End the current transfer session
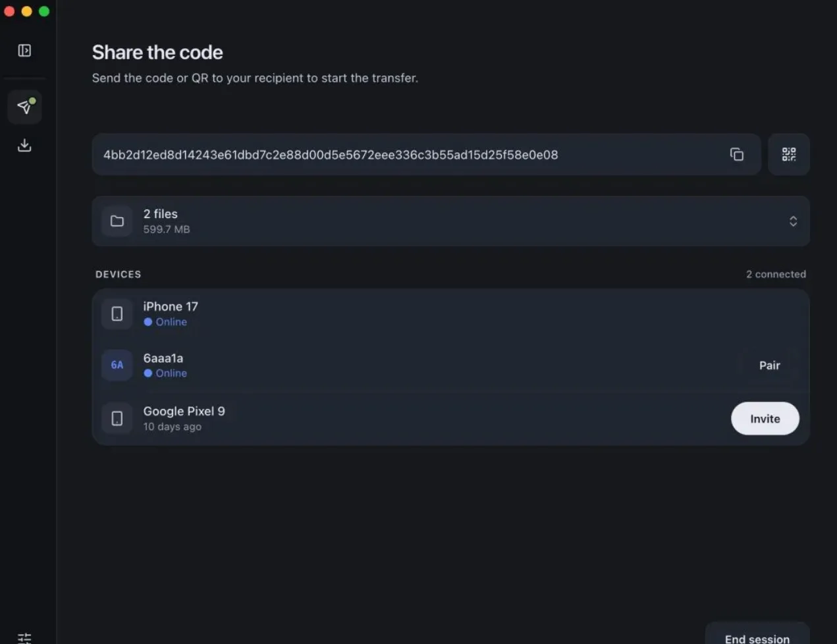The image size is (837, 644). [757, 636]
